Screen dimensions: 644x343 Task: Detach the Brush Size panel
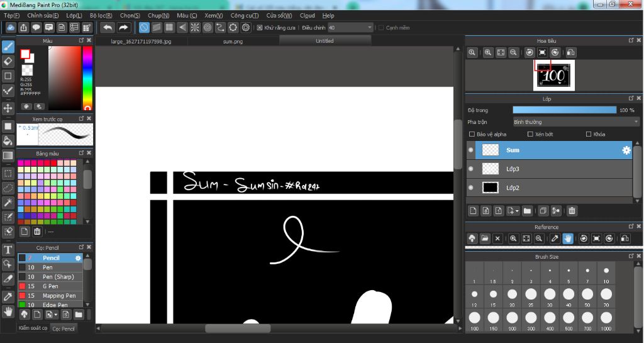[x=631, y=256]
